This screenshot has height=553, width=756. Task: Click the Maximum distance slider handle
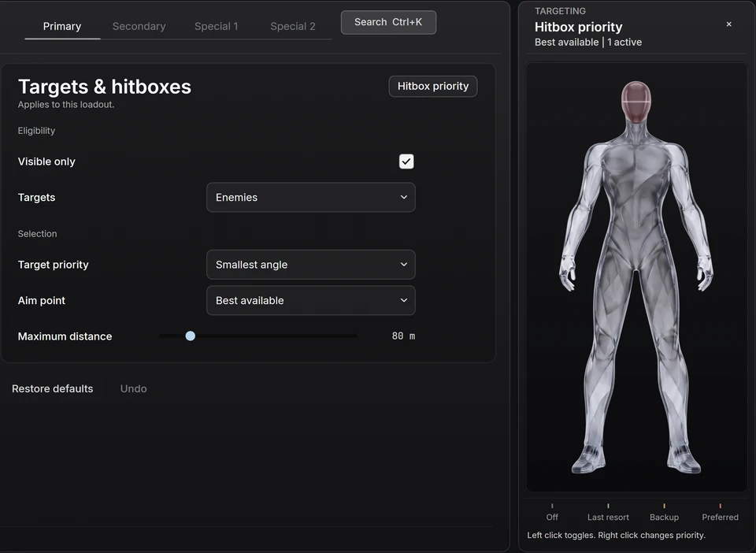tap(191, 336)
